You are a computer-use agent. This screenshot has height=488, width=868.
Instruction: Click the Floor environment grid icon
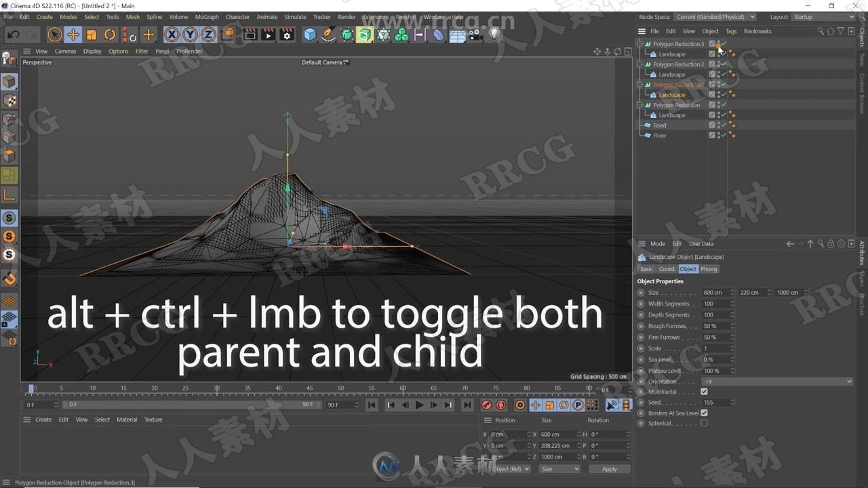[x=458, y=35]
